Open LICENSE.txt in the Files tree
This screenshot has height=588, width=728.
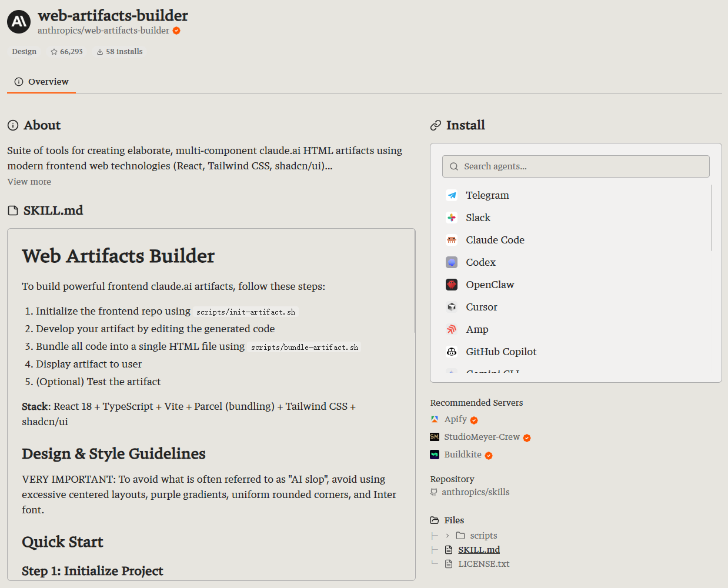tap(484, 564)
